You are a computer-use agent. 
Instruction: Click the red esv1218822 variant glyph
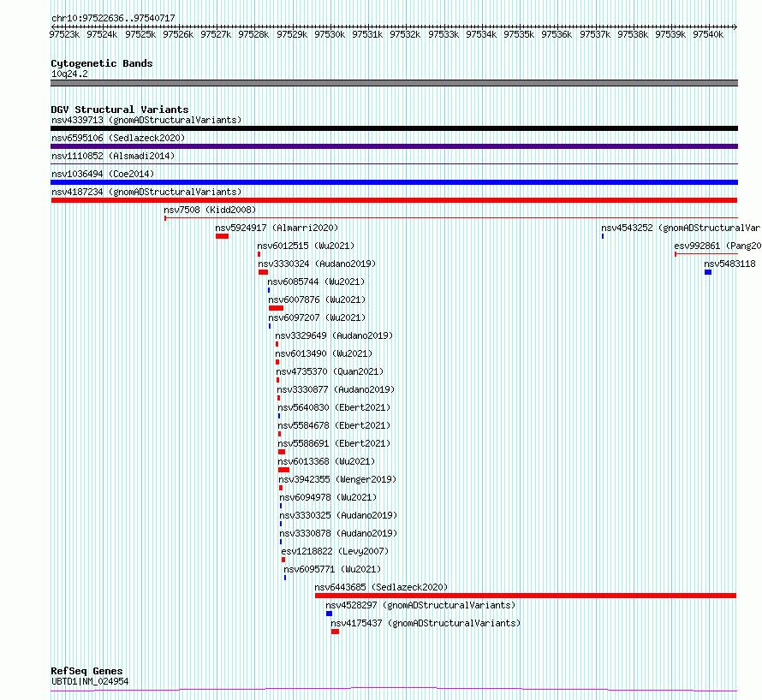coord(283,560)
